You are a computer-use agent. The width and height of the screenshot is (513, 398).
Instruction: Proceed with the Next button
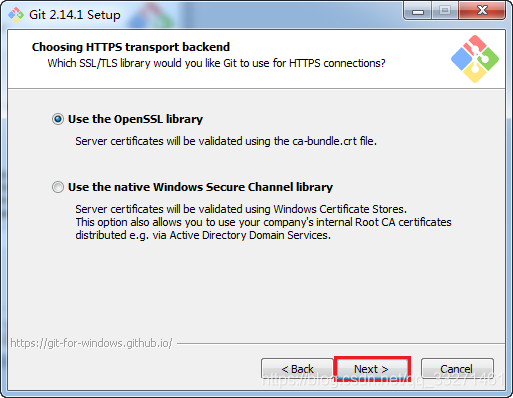click(372, 369)
